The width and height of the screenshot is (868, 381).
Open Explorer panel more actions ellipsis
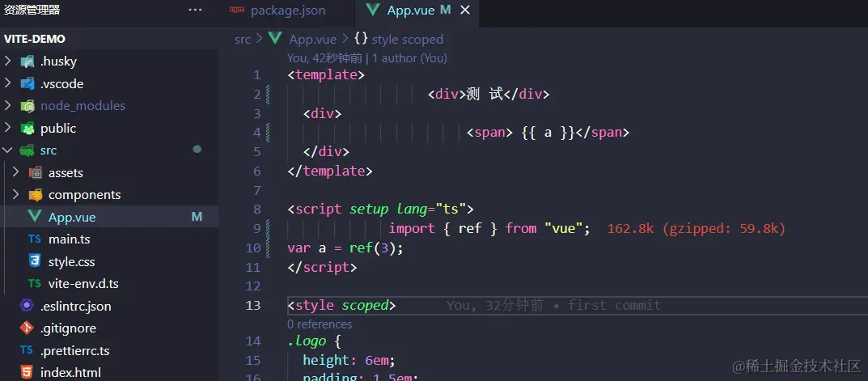click(x=195, y=10)
